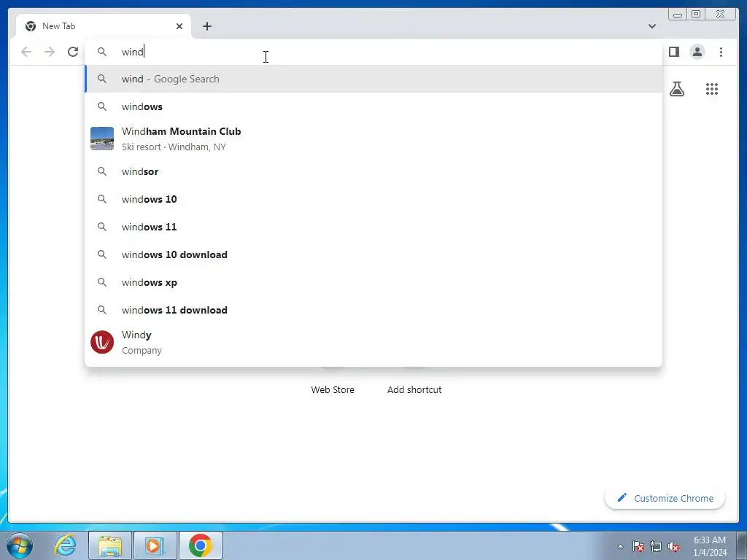Click the address bar containing 'wind'
Image resolution: width=747 pixels, height=560 pixels.
[373, 52]
